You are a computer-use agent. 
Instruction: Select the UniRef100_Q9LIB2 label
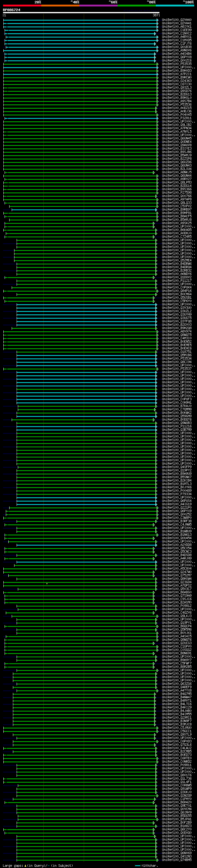tap(176, 125)
